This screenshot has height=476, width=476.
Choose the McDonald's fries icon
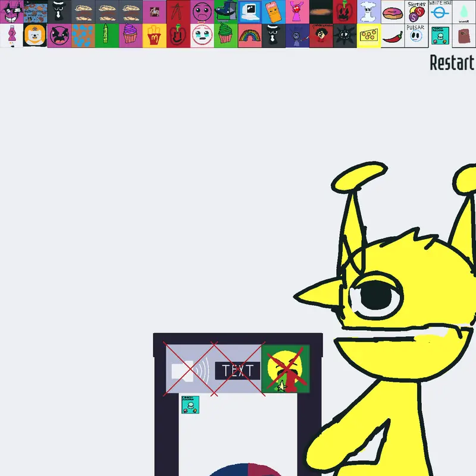[155, 36]
